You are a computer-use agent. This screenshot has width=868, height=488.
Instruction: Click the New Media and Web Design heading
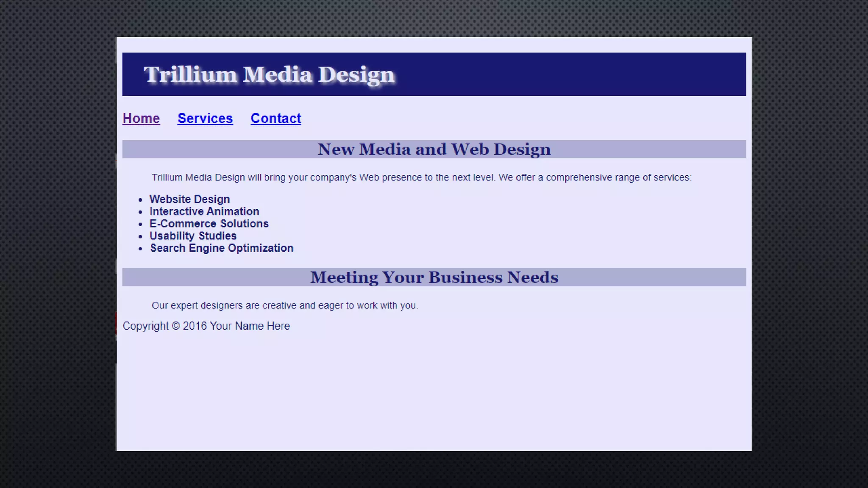point(434,149)
